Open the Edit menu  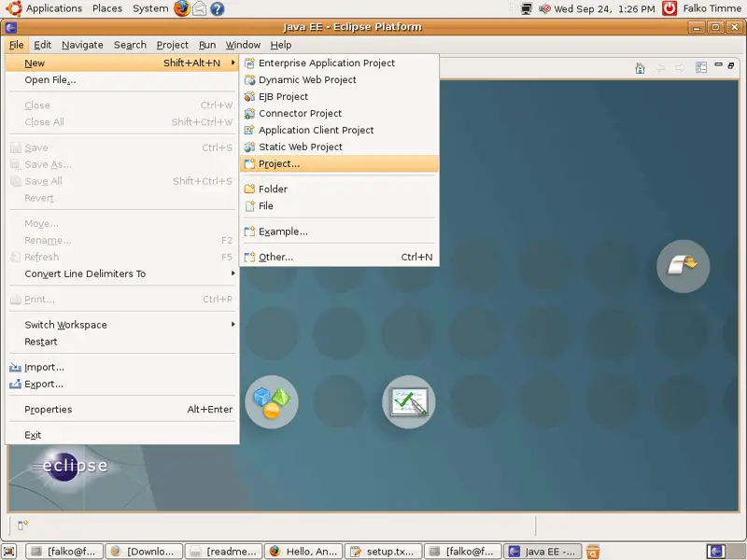42,45
